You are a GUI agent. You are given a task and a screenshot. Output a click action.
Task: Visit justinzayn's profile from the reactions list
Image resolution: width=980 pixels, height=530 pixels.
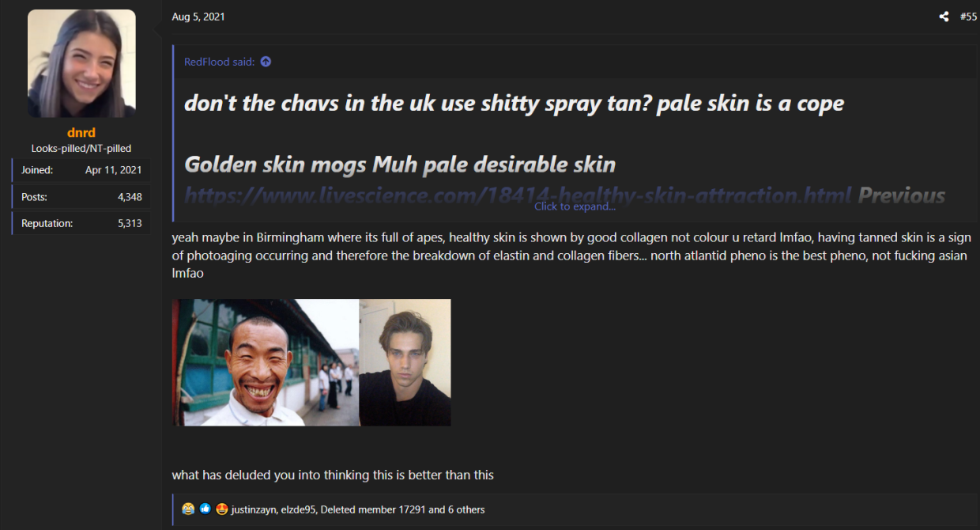254,509
